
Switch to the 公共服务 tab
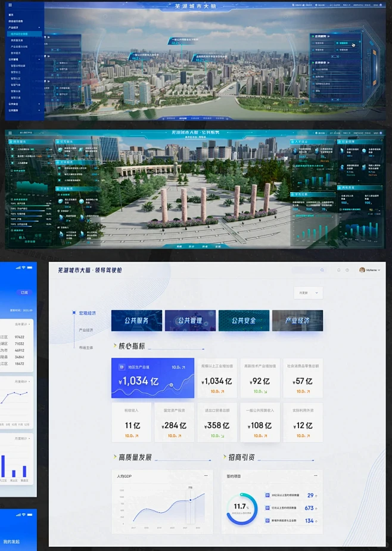point(136,320)
